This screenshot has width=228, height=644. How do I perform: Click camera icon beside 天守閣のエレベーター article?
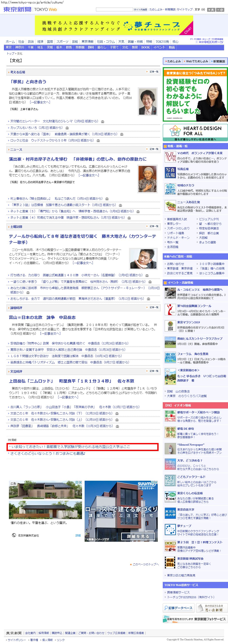click(102, 121)
